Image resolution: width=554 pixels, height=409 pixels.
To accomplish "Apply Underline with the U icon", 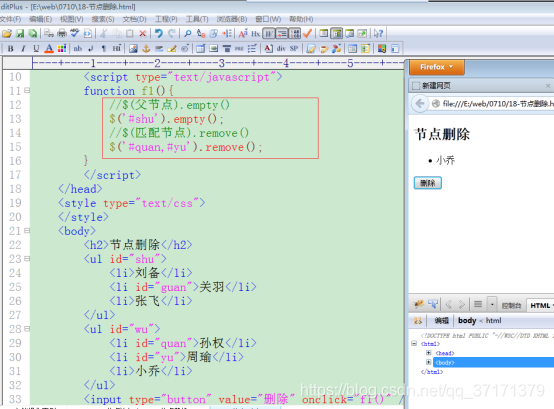I will [x=36, y=48].
